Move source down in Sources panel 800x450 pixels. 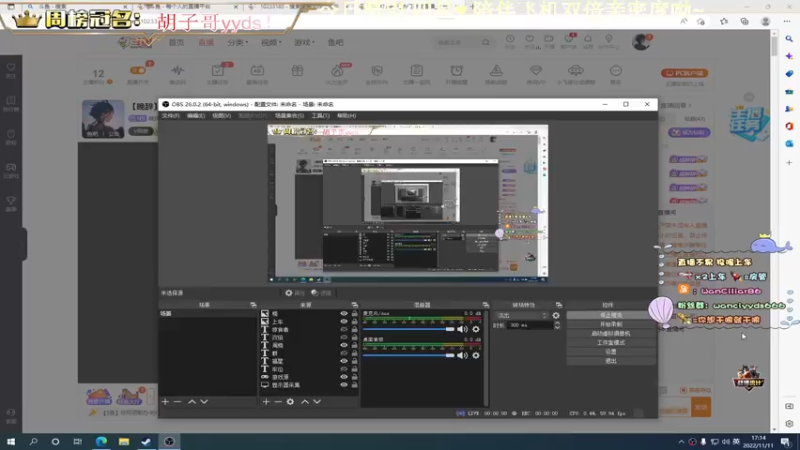(x=317, y=402)
